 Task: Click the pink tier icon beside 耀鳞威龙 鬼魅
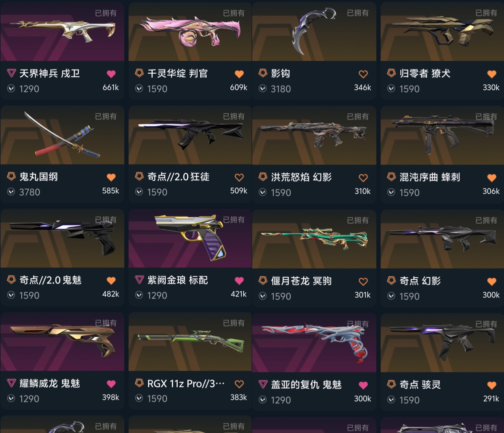[11, 383]
